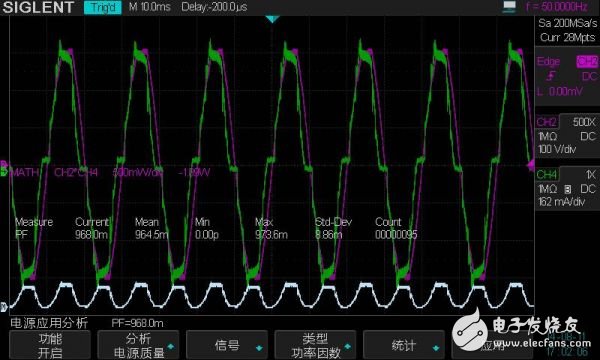
Task: Click the Delay -200.0µs readout
Action: tap(214, 7)
